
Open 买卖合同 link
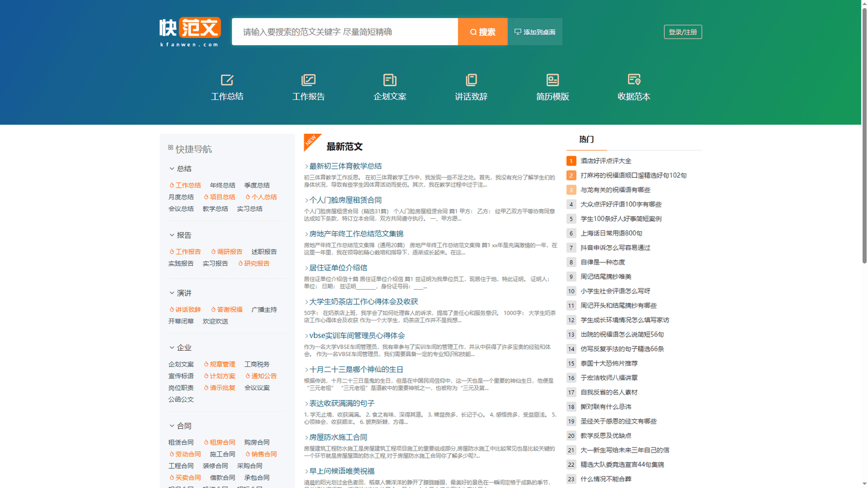[185, 478]
